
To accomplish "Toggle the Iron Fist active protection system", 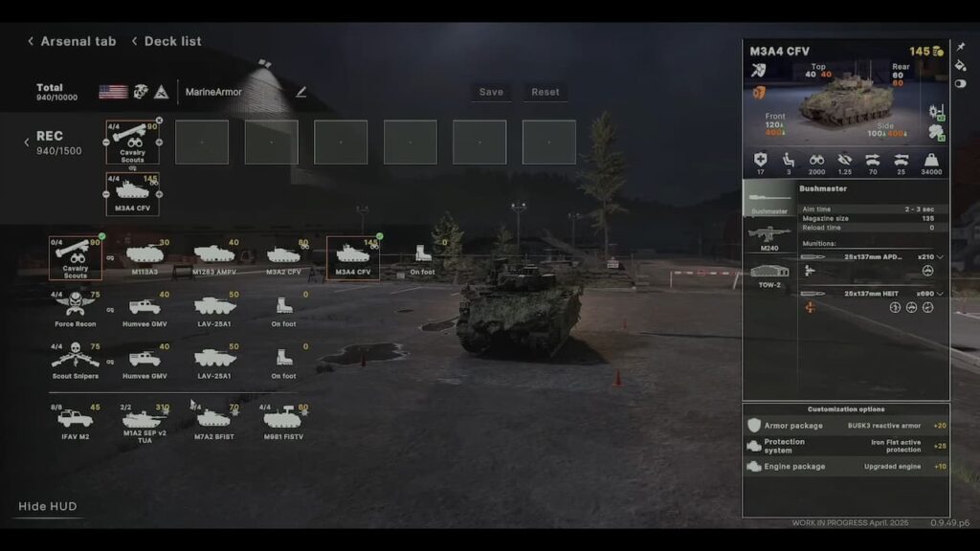I will point(846,446).
